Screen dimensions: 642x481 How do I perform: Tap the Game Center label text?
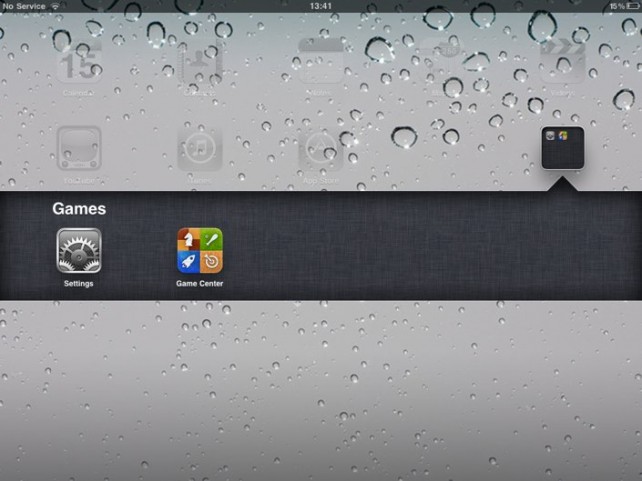coord(199,283)
